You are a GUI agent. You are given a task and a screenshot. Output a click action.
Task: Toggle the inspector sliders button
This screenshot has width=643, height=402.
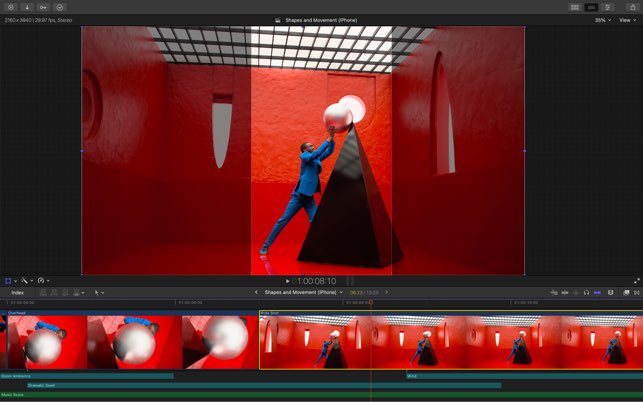[x=607, y=7]
